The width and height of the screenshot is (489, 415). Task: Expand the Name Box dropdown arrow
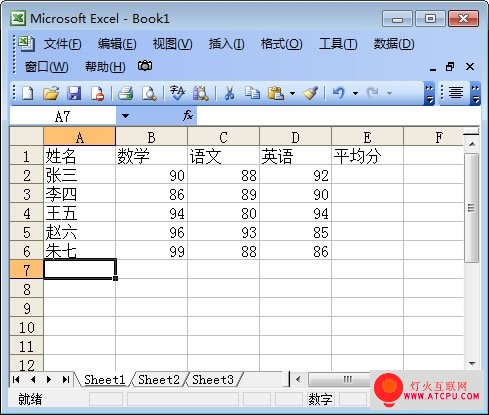click(125, 116)
